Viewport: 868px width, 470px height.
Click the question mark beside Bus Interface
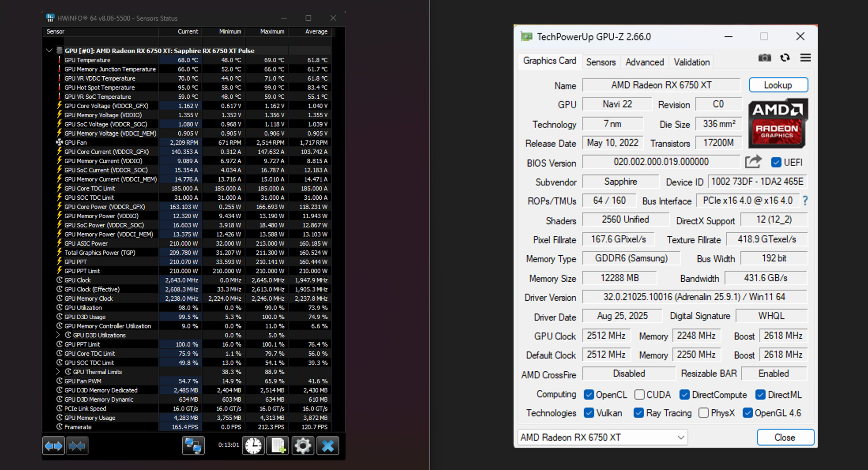click(x=805, y=201)
